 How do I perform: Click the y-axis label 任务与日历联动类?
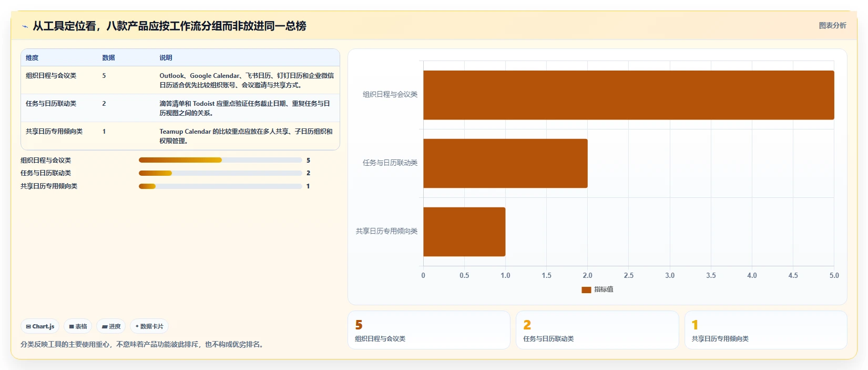390,163
